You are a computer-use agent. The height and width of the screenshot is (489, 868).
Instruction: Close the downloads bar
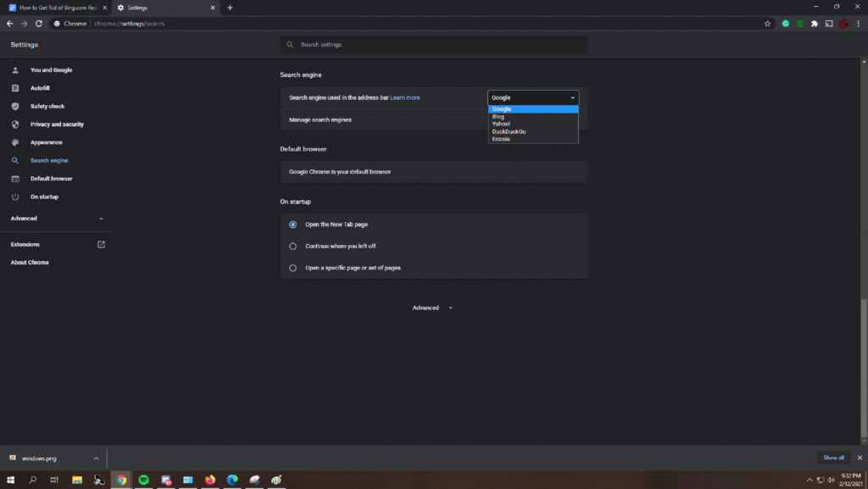860,458
